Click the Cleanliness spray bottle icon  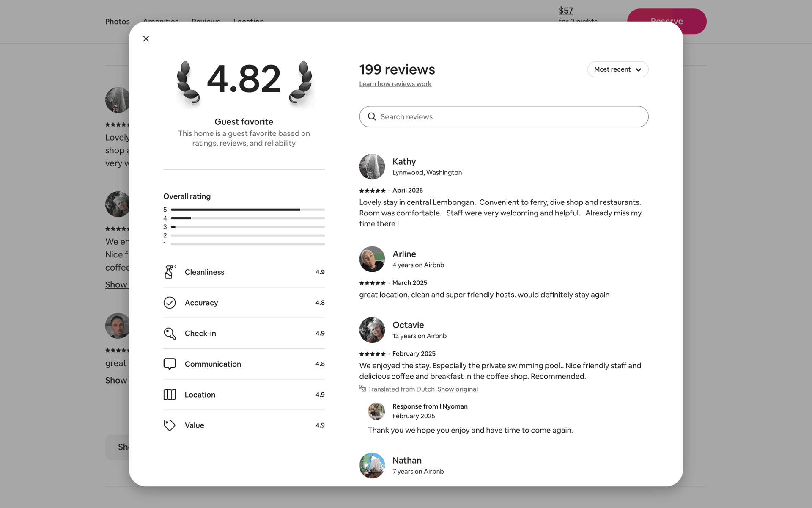pyautogui.click(x=170, y=272)
